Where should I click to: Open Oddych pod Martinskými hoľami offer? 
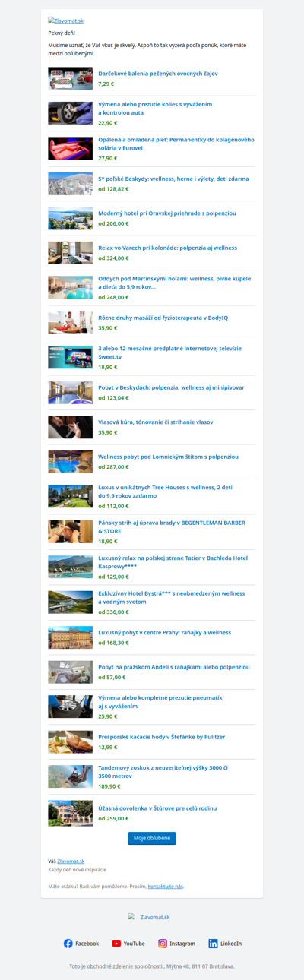point(174,283)
